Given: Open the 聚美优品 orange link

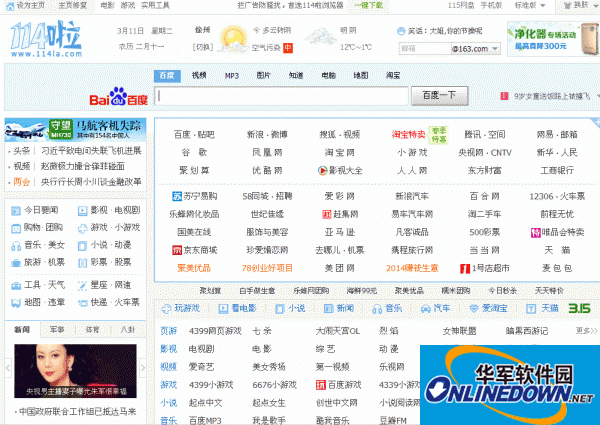Looking at the screenshot, I should (194, 268).
